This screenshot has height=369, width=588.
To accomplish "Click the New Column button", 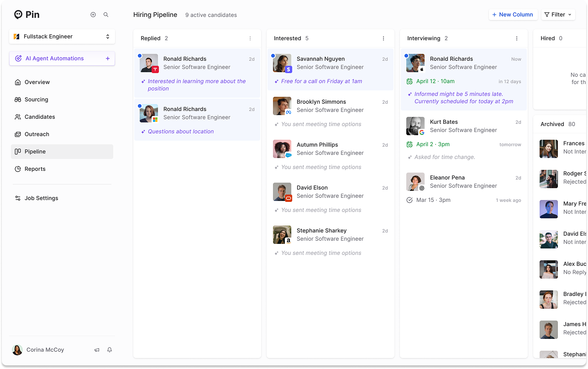I will pyautogui.click(x=513, y=15).
